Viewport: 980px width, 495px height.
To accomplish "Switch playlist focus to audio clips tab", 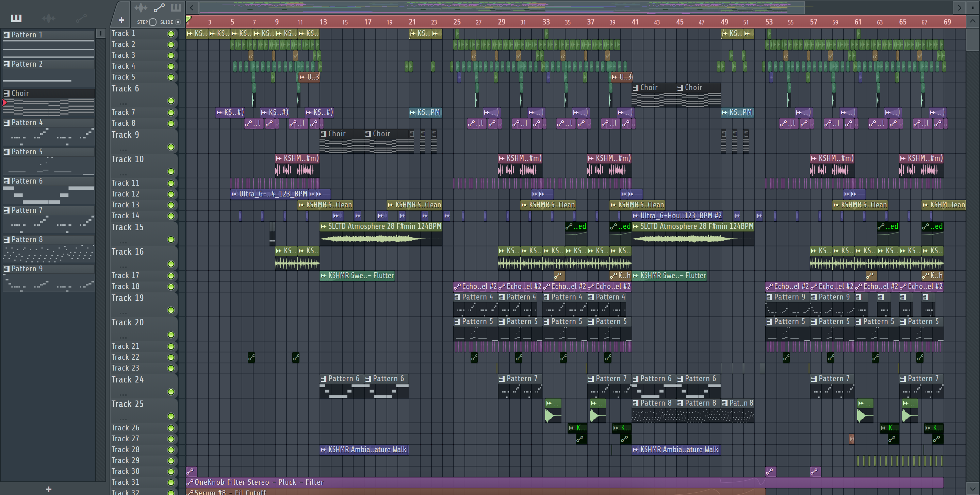I will tap(141, 7).
